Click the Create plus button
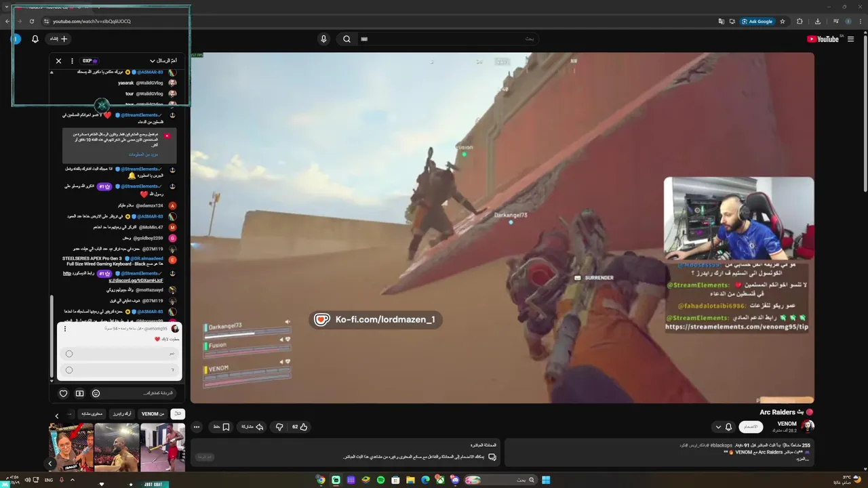 59,39
